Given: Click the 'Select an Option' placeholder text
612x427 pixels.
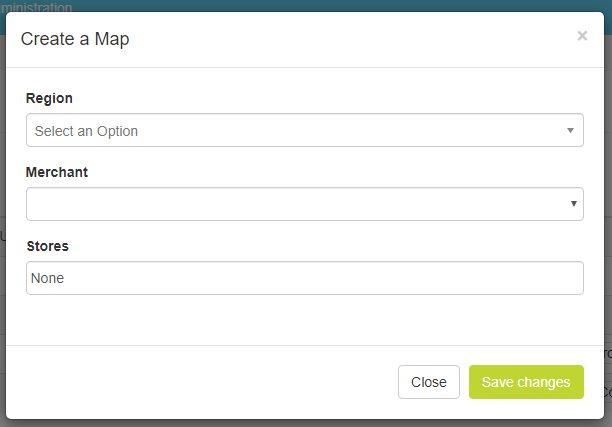Looking at the screenshot, I should coord(86,131).
